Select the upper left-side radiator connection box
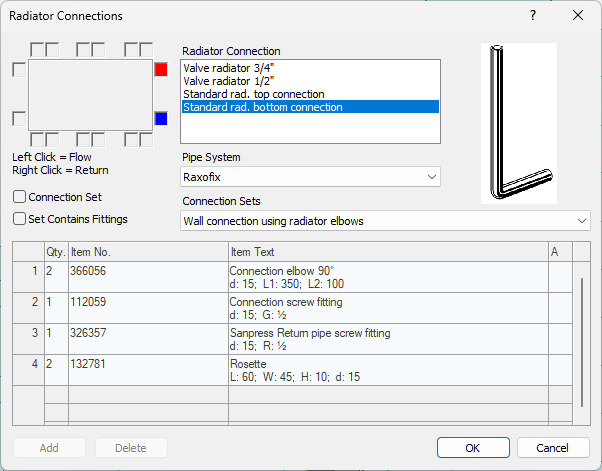This screenshot has width=602, height=471. coord(19,70)
